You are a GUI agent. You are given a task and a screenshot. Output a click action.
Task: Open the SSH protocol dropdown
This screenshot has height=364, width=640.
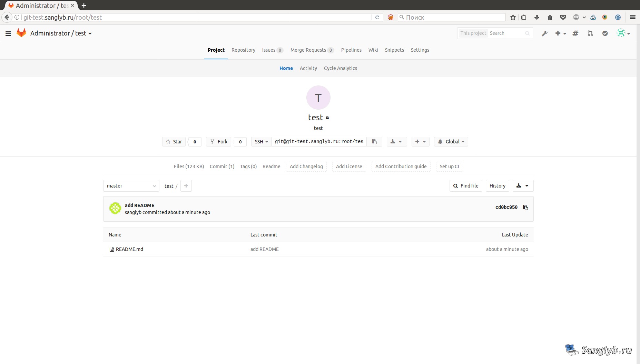point(261,142)
